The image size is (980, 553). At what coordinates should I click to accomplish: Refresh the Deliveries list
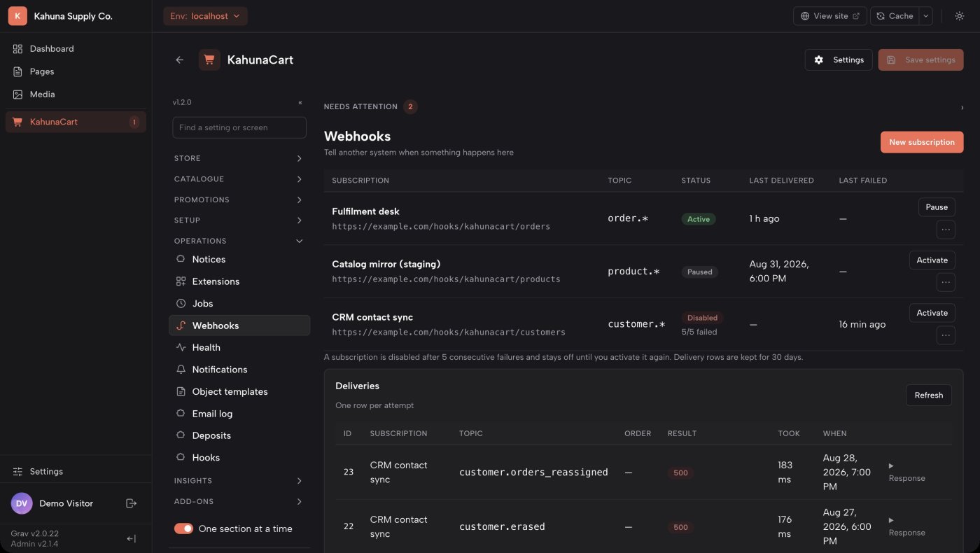coord(929,395)
